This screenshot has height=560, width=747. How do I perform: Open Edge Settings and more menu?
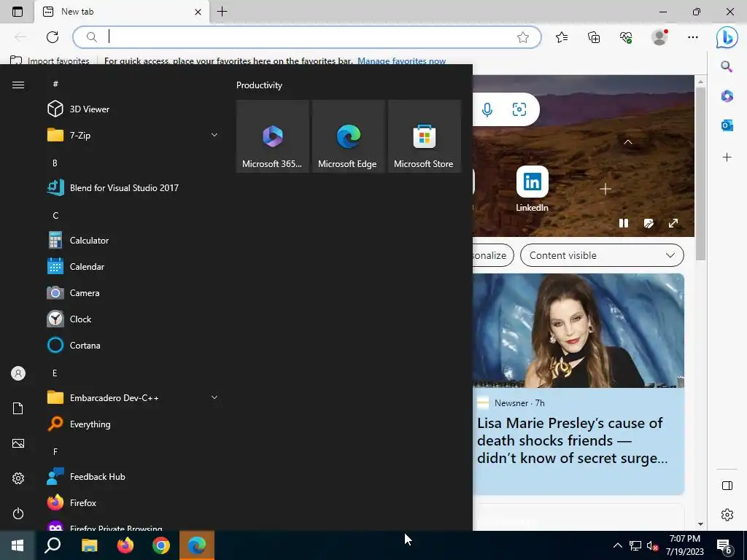coord(693,37)
